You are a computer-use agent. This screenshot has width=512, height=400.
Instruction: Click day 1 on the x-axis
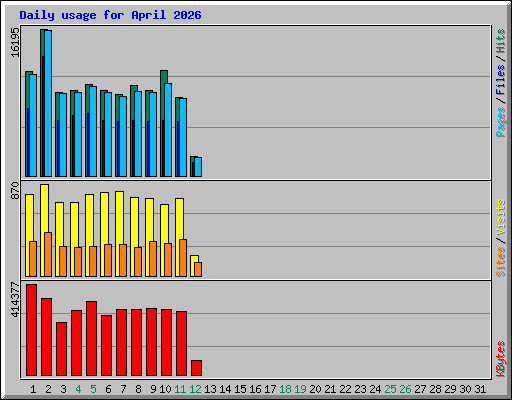pyautogui.click(x=33, y=389)
